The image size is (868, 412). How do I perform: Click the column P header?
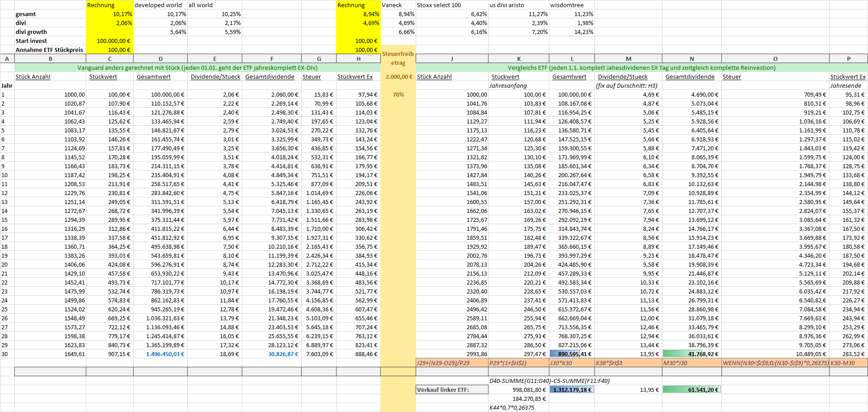pyautogui.click(x=848, y=59)
